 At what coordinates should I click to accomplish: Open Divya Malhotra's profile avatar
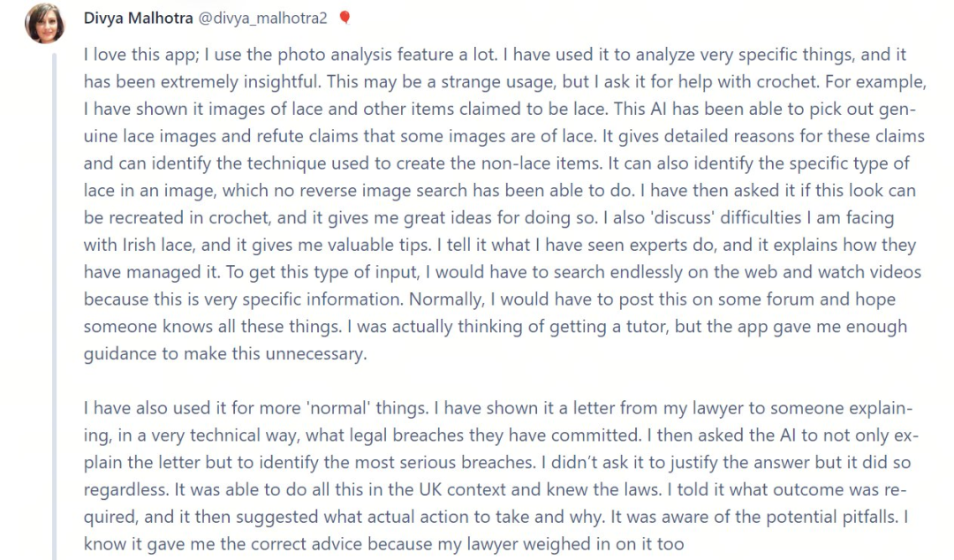pos(44,23)
